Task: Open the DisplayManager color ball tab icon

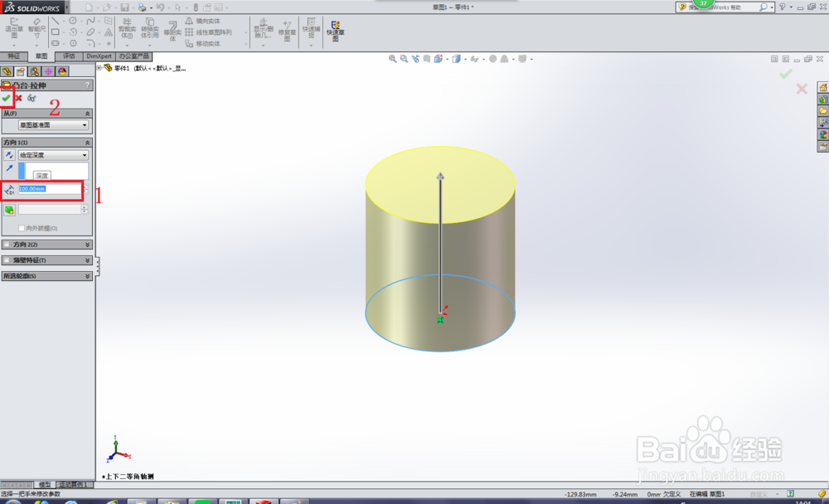Action: click(62, 71)
